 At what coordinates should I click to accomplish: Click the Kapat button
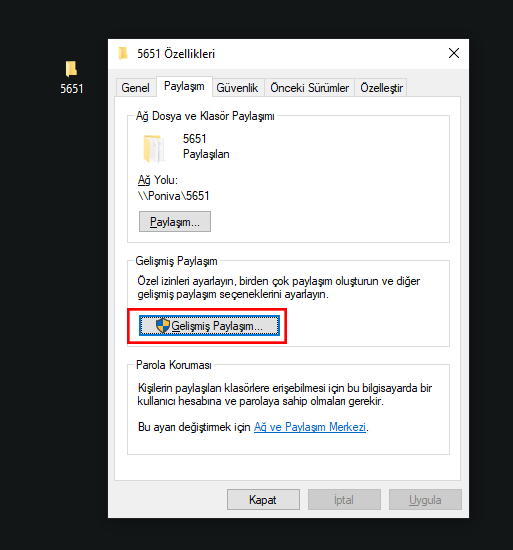pyautogui.click(x=263, y=499)
